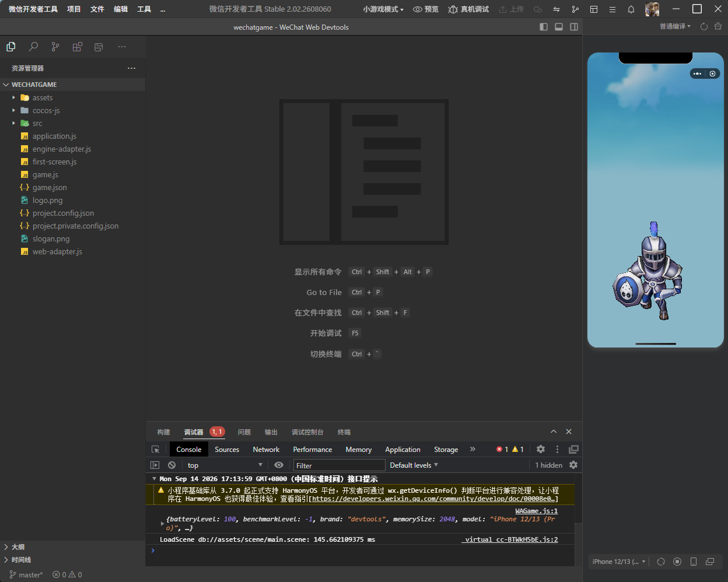Open the Explorer files icon in the activity bar

click(10, 47)
